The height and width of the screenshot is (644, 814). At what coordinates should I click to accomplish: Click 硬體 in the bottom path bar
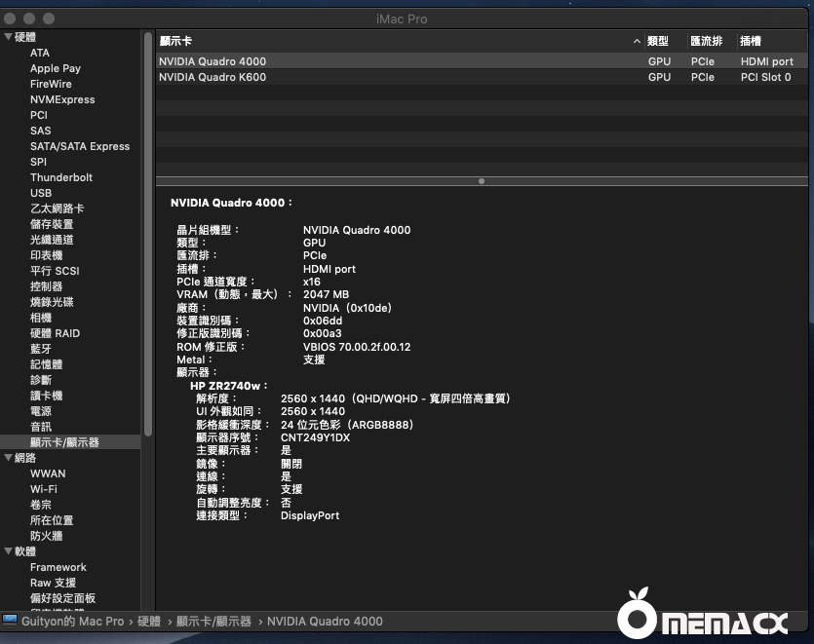tap(148, 621)
